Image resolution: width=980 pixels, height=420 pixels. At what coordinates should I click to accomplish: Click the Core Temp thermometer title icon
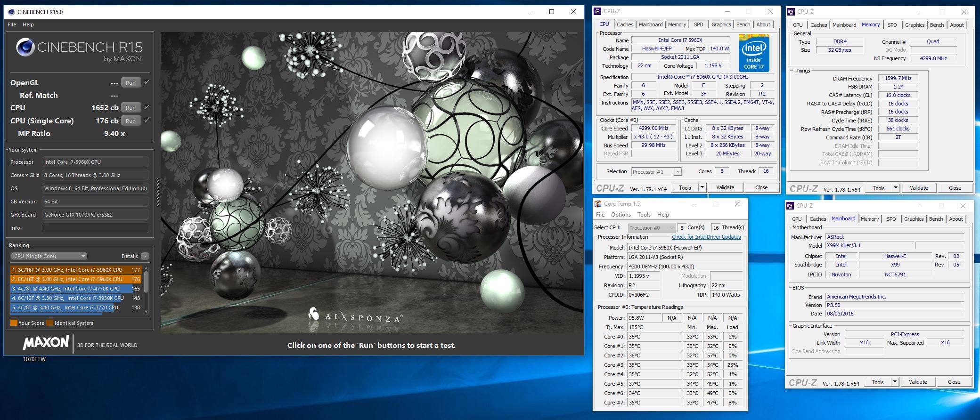coord(598,204)
